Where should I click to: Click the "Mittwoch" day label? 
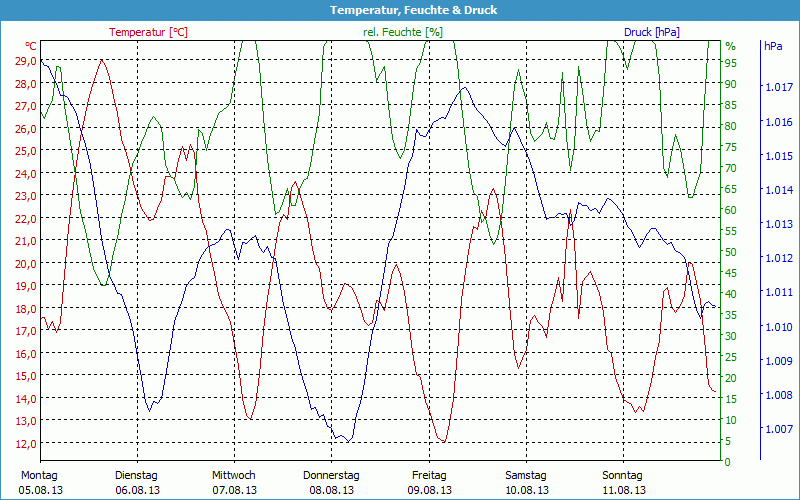(234, 476)
